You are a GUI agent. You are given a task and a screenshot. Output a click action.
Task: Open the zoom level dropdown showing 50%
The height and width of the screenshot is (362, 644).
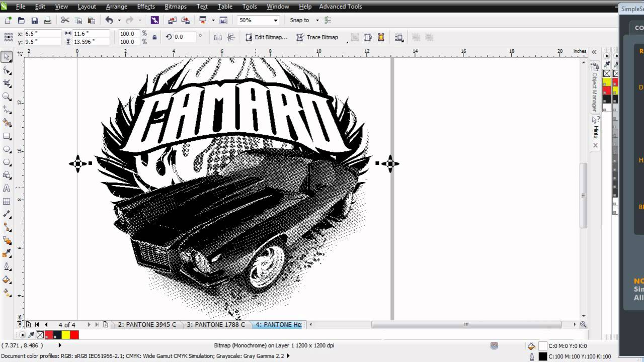click(x=276, y=20)
